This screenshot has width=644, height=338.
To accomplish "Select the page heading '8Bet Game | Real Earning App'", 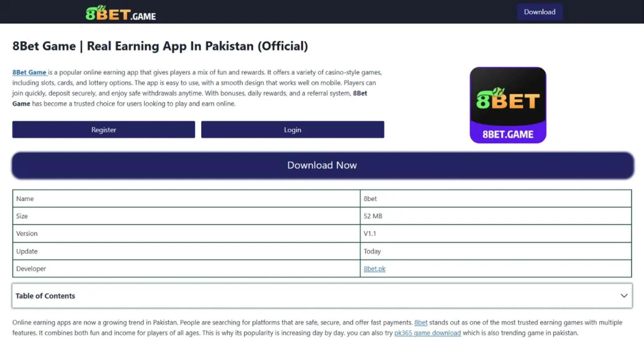I will pyautogui.click(x=160, y=46).
